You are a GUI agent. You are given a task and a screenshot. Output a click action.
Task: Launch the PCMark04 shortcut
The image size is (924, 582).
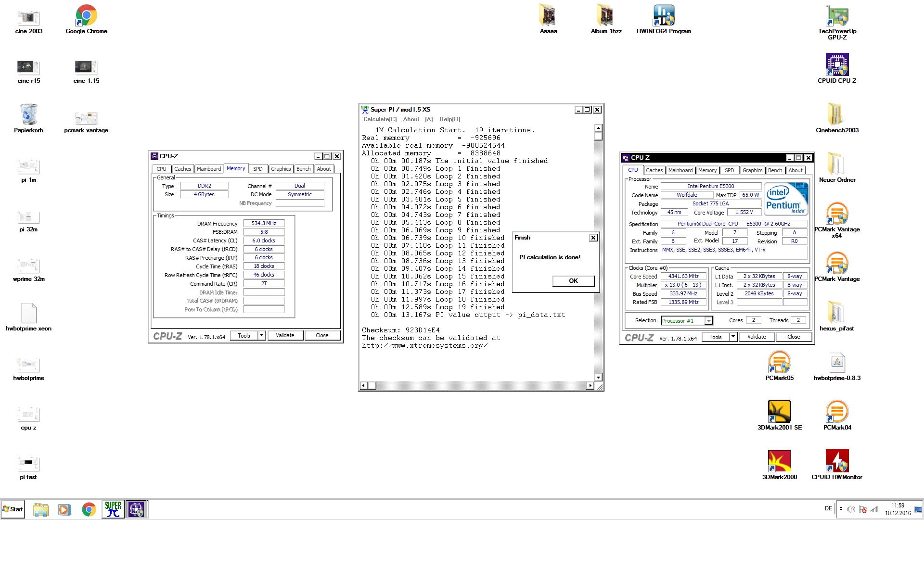click(x=837, y=415)
